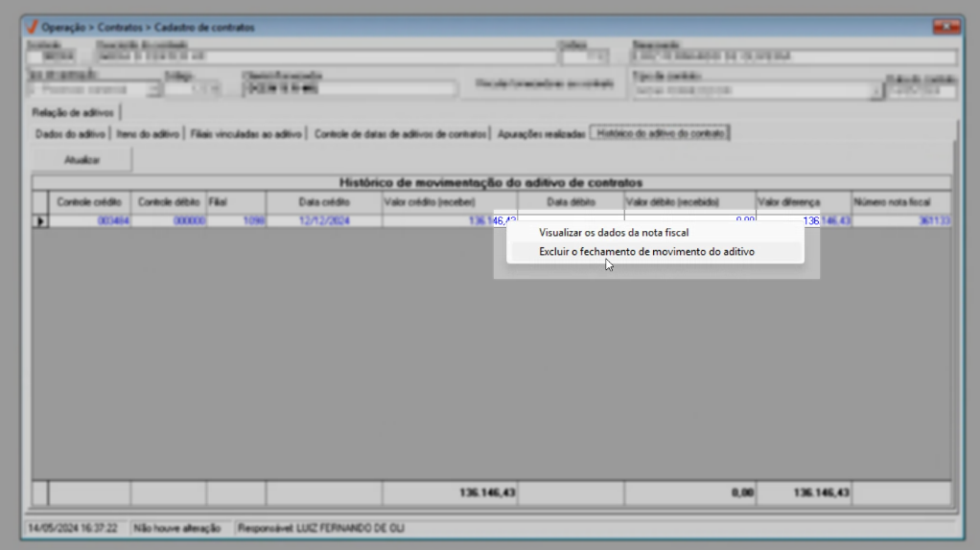980x550 pixels.
Task: Click the Valor débito (recebido) column header
Action: point(690,202)
